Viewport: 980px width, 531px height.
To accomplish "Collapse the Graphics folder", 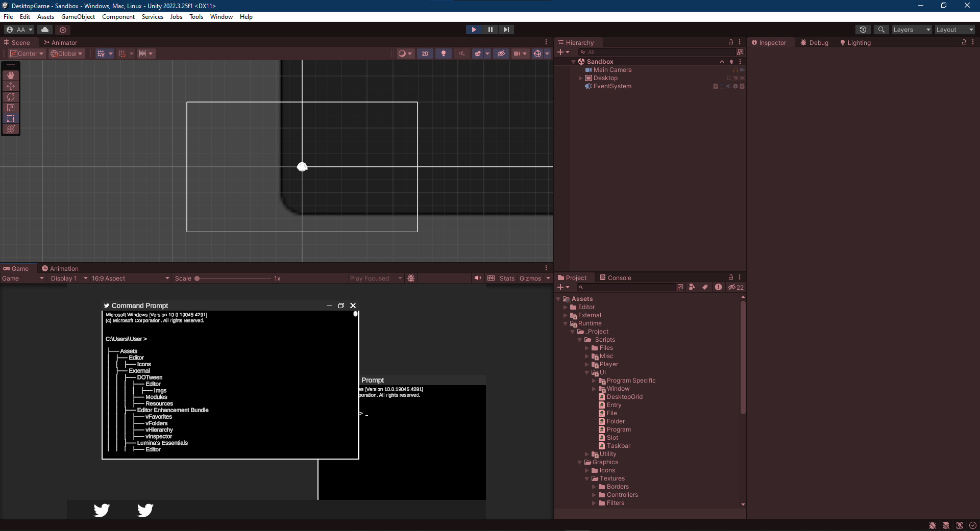I will (579, 462).
